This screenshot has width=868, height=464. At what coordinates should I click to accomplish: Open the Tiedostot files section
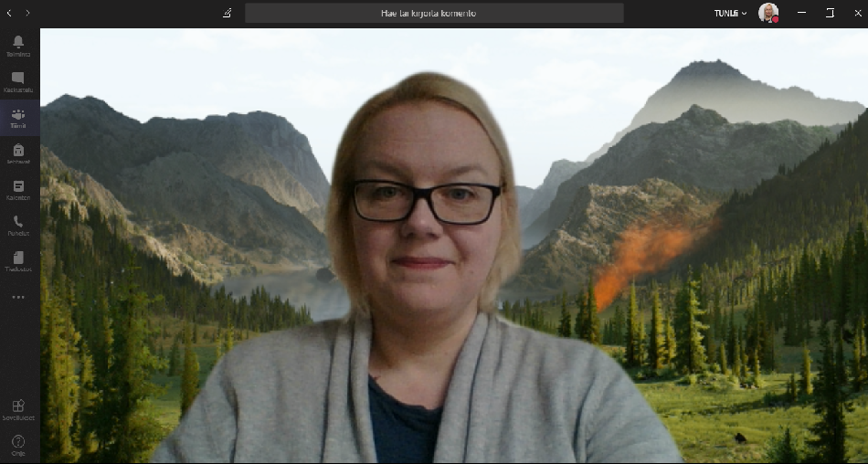click(18, 261)
